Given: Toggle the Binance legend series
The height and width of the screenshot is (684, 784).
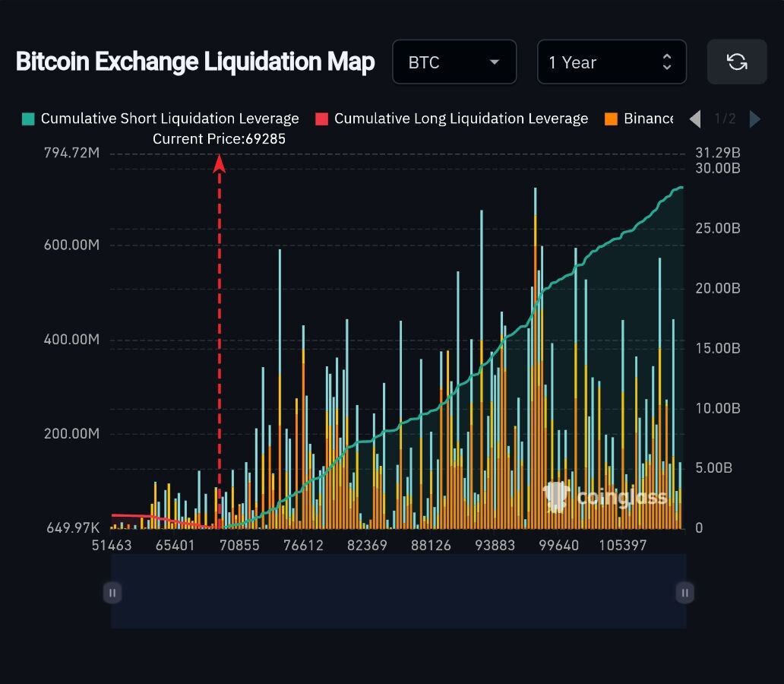Looking at the screenshot, I should 639,119.
